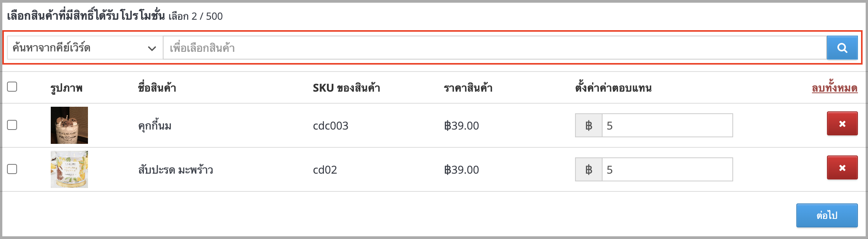Tick the select-all checkbox in the header

tap(12, 87)
